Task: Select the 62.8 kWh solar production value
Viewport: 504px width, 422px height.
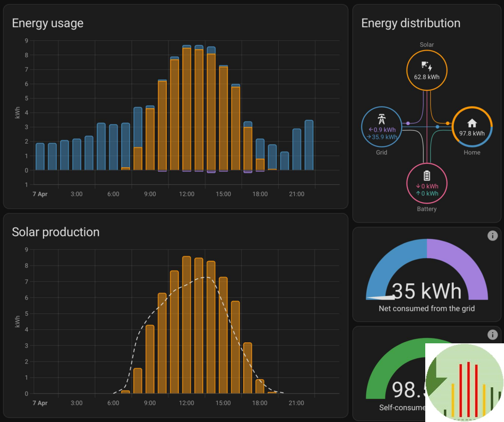Action: [427, 77]
